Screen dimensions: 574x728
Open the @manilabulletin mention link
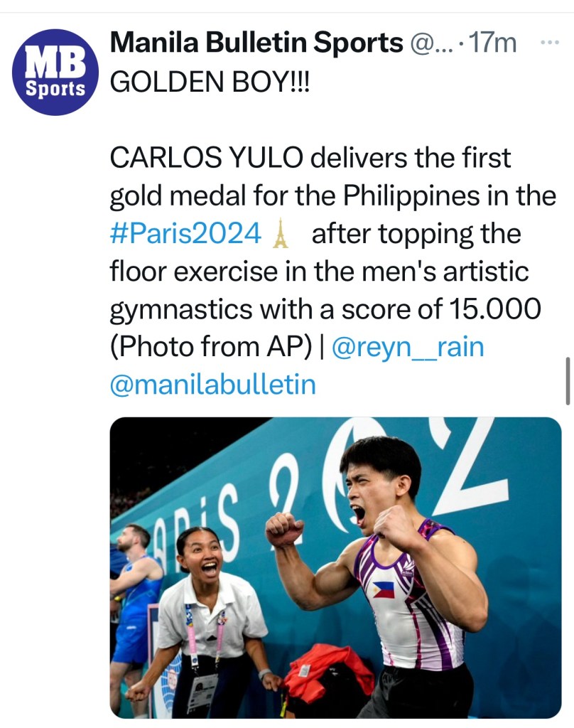(212, 385)
